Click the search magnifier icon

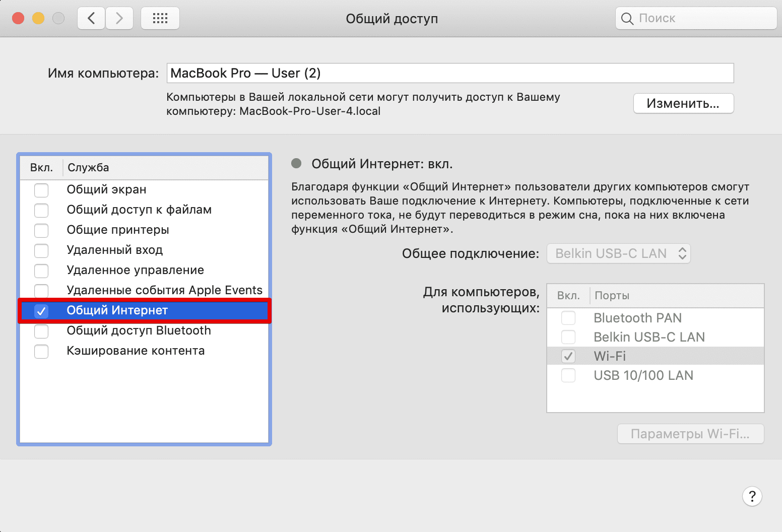(x=627, y=19)
